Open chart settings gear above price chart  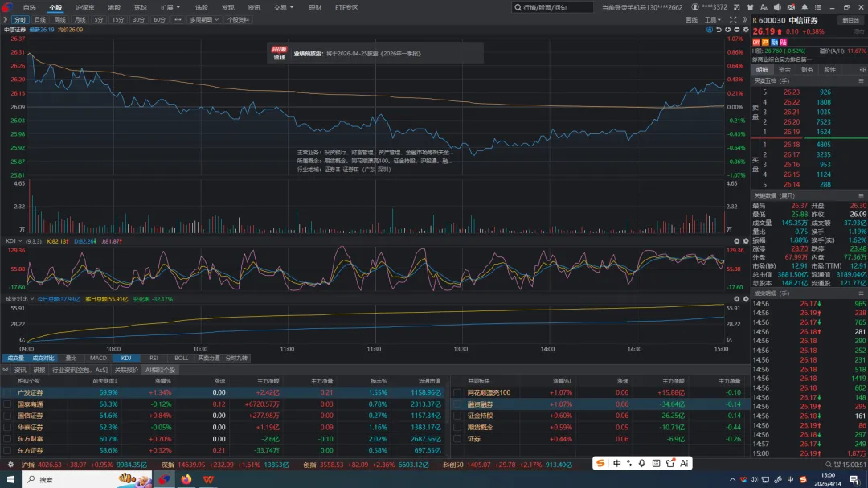click(745, 30)
